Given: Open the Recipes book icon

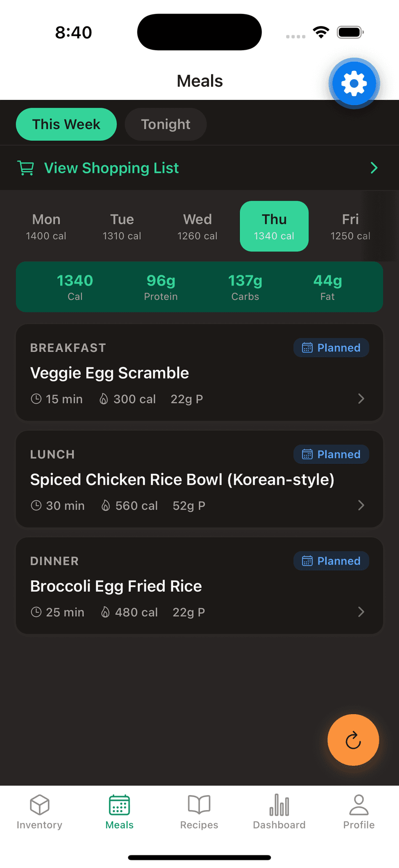Looking at the screenshot, I should [199, 805].
